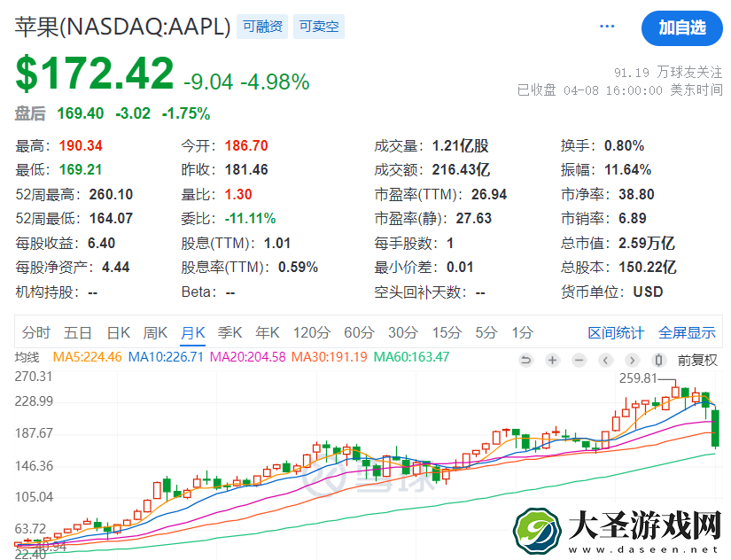731x560 pixels.
Task: Shift the chart right with the chevron
Action: click(632, 360)
